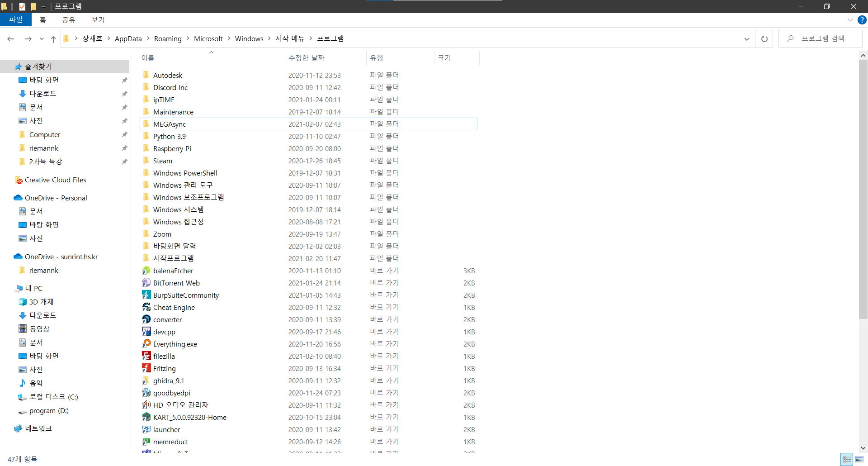Select the filezilla shortcut icon
Viewport: 868px width, 466px height.
pyautogui.click(x=146, y=356)
